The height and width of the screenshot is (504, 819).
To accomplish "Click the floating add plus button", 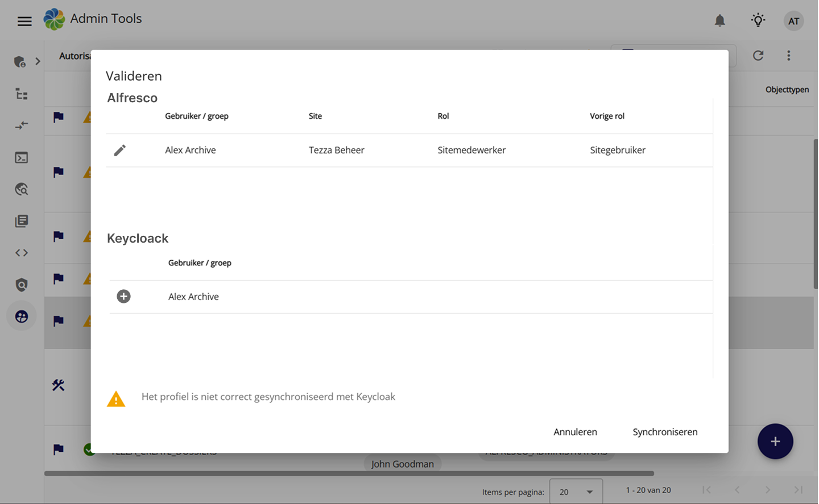I will tap(775, 441).
